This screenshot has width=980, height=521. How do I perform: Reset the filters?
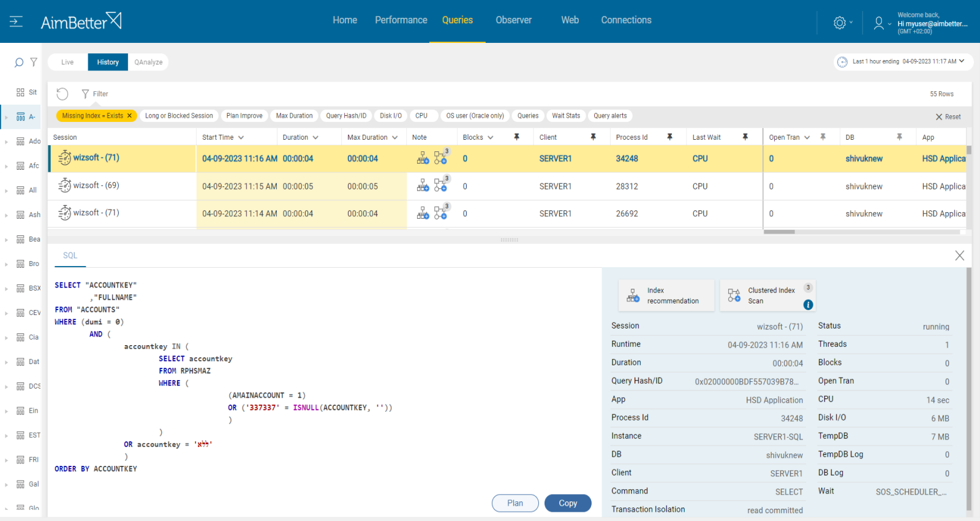coord(948,116)
